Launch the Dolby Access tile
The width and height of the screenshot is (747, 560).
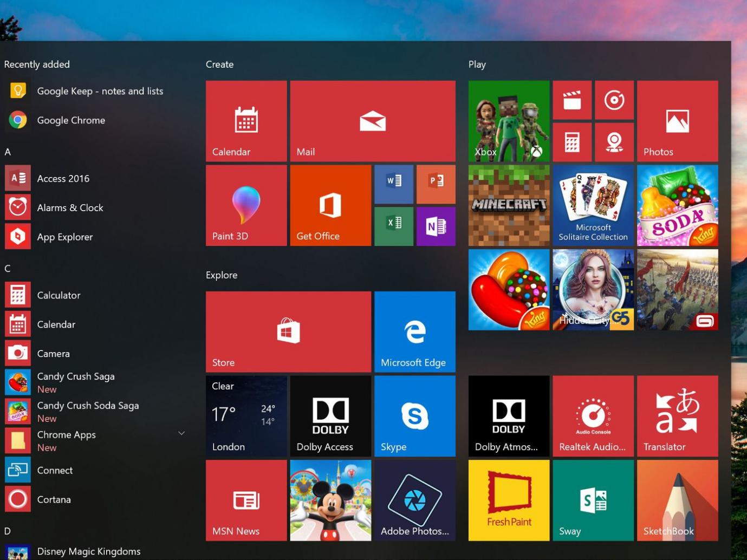pos(330,416)
